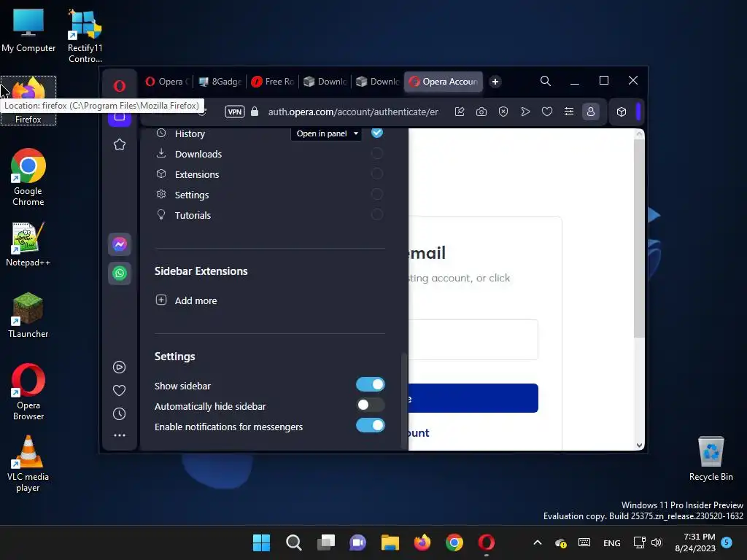Viewport: 747px width, 560px height.
Task: Open the History clock icon in sidebar
Action: (119, 414)
